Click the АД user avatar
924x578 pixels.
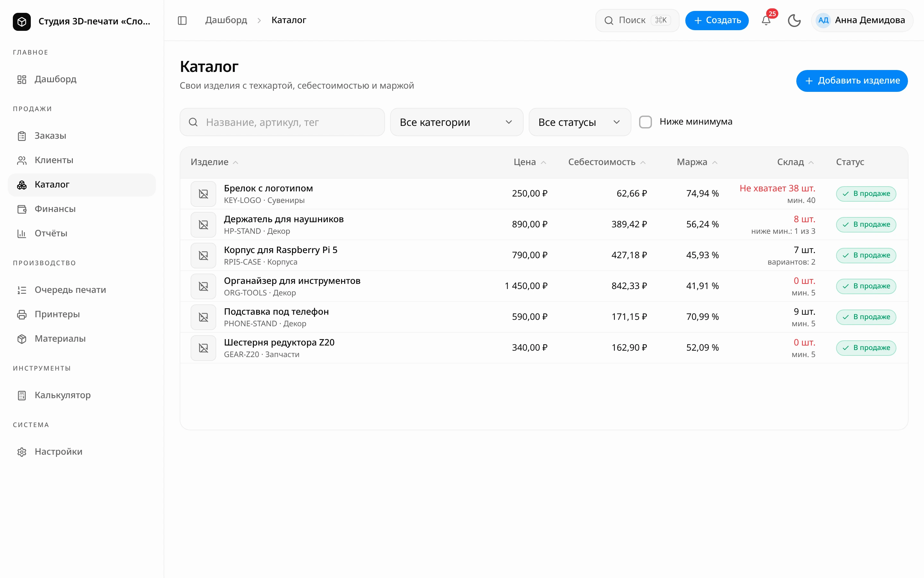823,20
